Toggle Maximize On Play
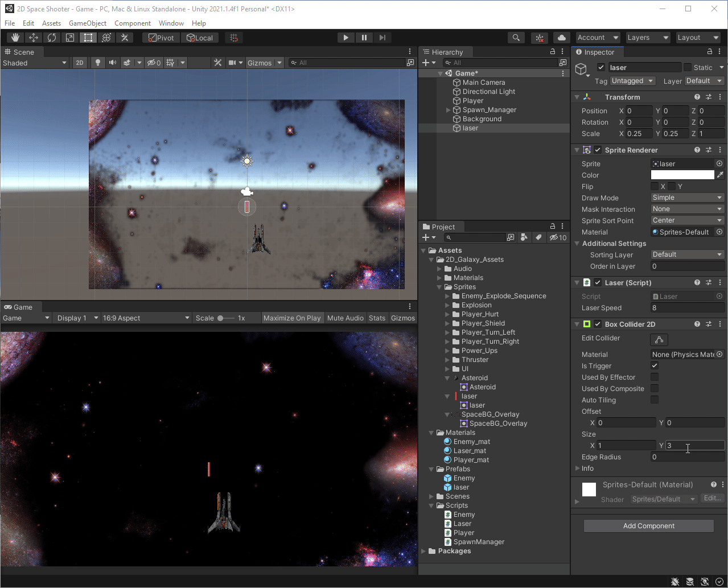Screen dimensions: 728x588 coord(292,318)
